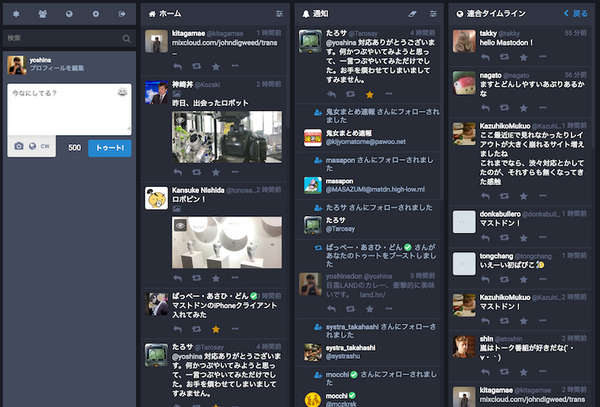Click the logout icon in top navigation

coord(122,14)
